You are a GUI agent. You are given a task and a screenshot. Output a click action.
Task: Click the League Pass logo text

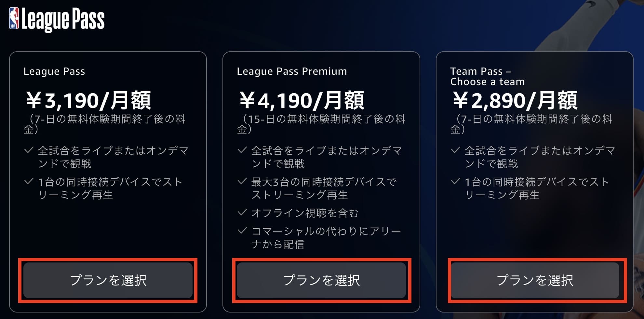63,19
